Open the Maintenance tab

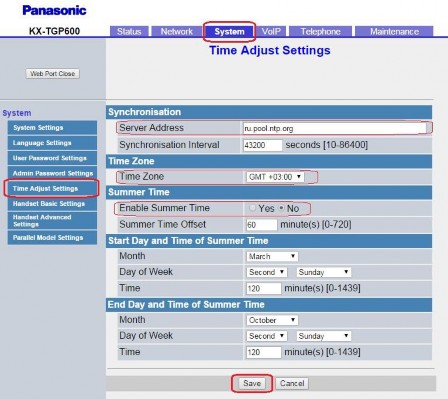[x=394, y=31]
